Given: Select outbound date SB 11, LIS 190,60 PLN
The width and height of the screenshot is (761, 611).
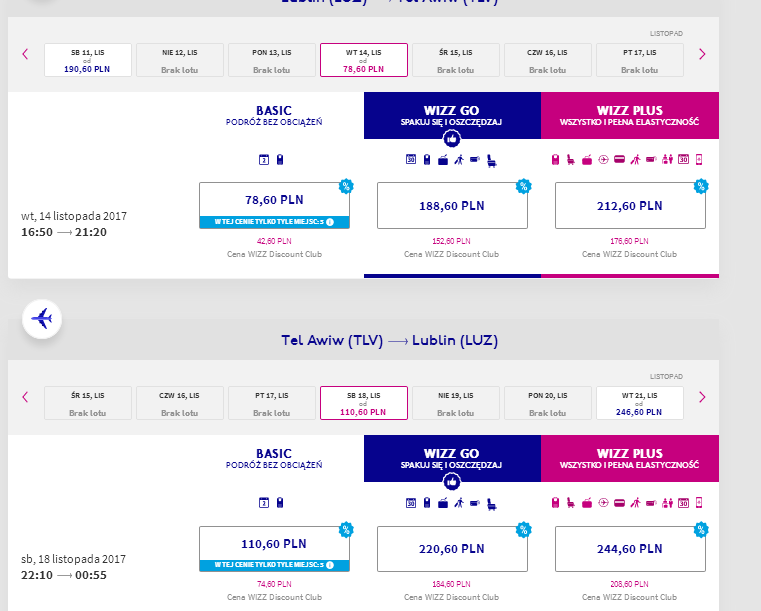Looking at the screenshot, I should 88,60.
